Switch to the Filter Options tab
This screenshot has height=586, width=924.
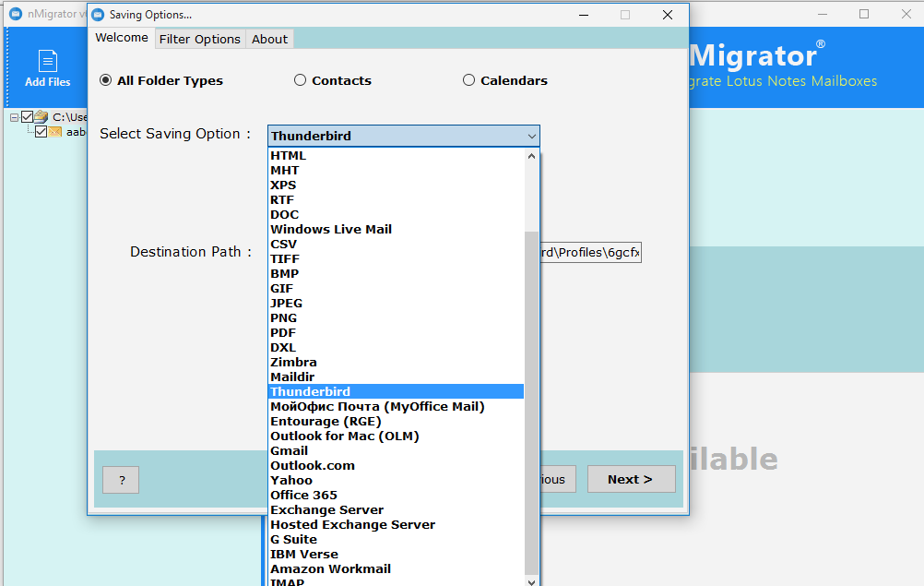pyautogui.click(x=199, y=39)
